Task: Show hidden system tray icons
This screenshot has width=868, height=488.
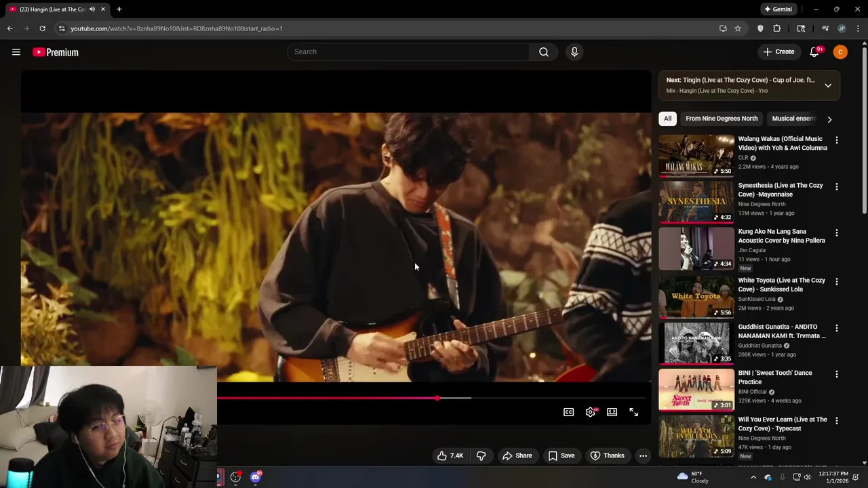Action: 753,477
